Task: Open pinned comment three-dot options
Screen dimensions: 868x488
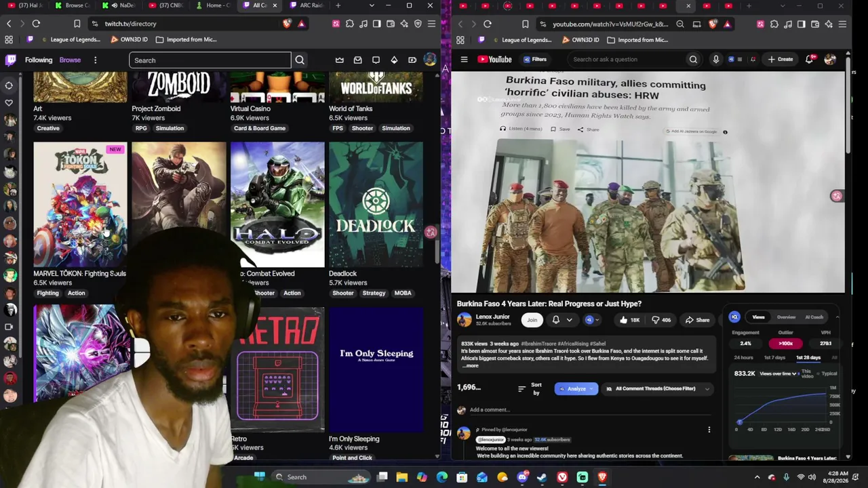Action: click(709, 430)
